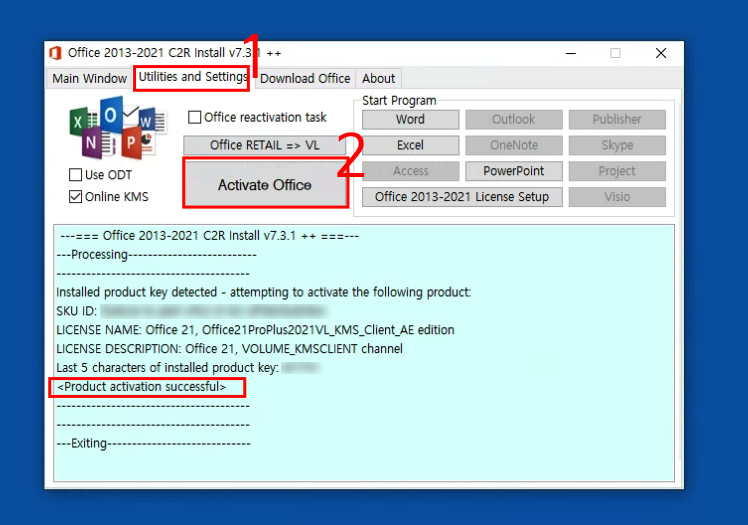Click the LICENSE NAME log line
Screen dimensions: 748x525
pyautogui.click(x=255, y=330)
